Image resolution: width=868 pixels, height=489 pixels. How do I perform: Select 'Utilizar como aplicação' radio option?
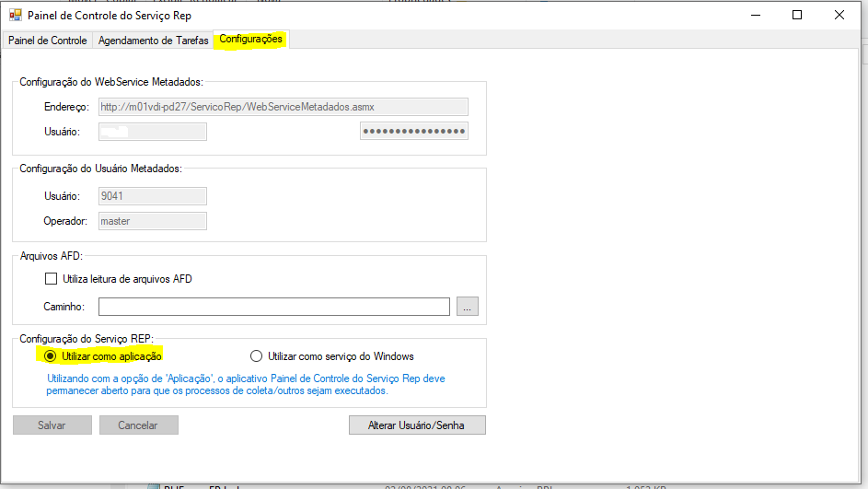click(x=51, y=356)
